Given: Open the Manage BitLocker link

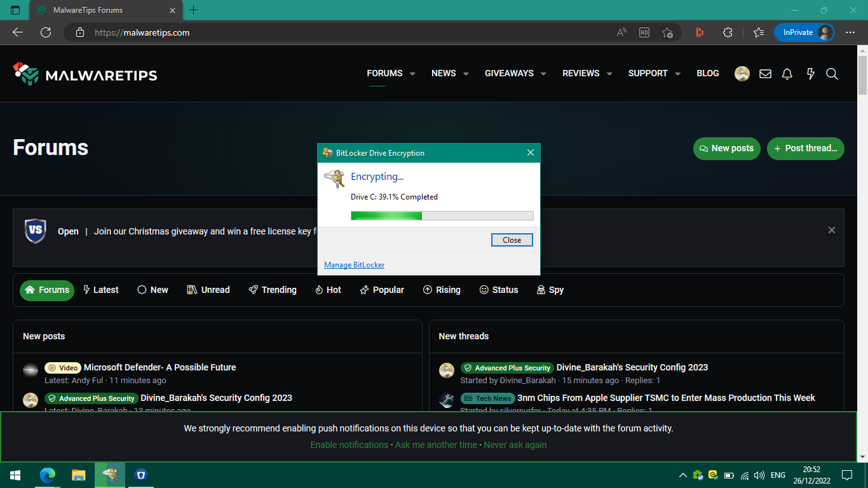Looking at the screenshot, I should point(355,265).
